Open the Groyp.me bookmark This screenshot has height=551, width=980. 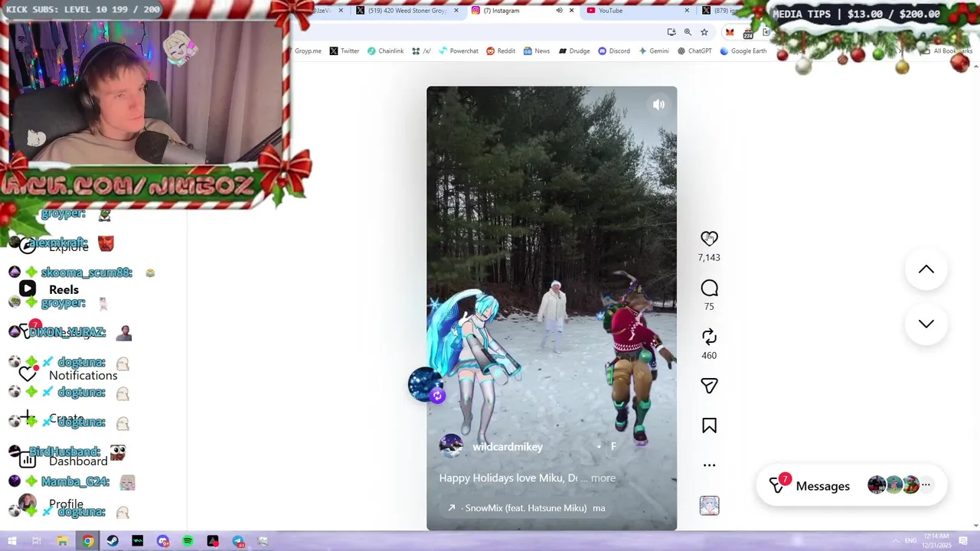[x=308, y=51]
